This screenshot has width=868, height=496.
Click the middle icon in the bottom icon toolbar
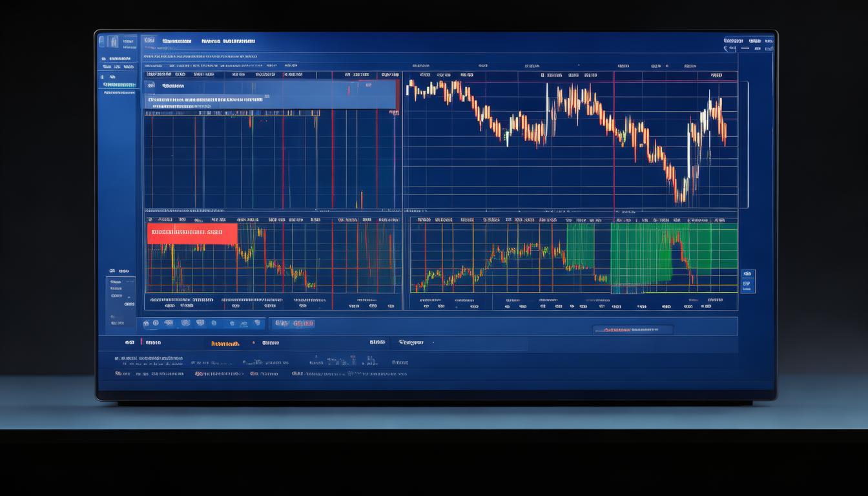click(201, 323)
